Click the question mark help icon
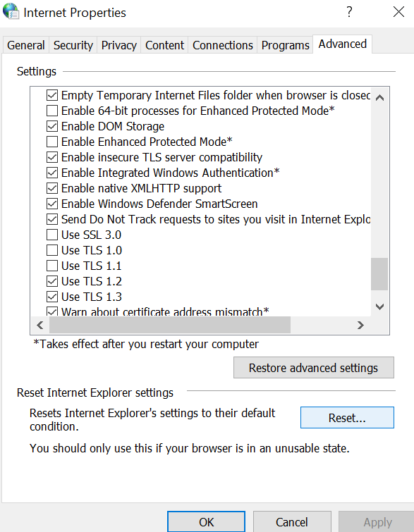Screen dimensions: 414x532 tap(349, 12)
